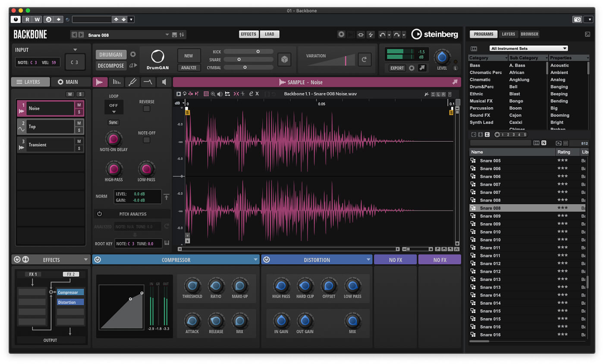Click the zoom magnifier icon in sample toolbar
Screen dimensions: 604x364
tap(213, 94)
